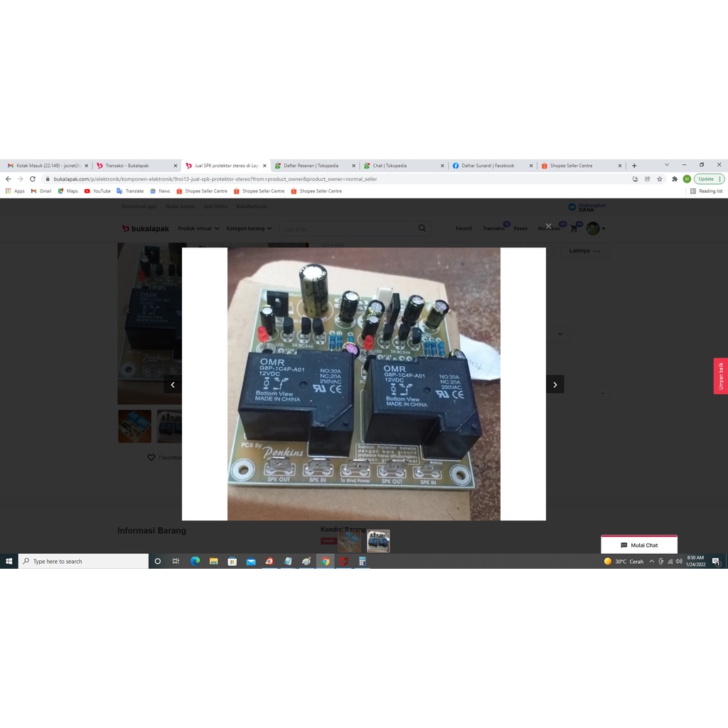Launch Microsoft Edge from taskbar

click(195, 561)
